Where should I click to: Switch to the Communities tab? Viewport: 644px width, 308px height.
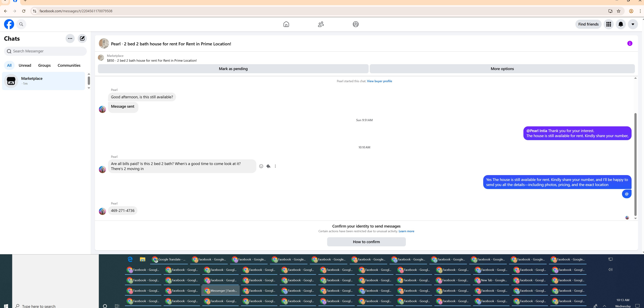(x=69, y=65)
